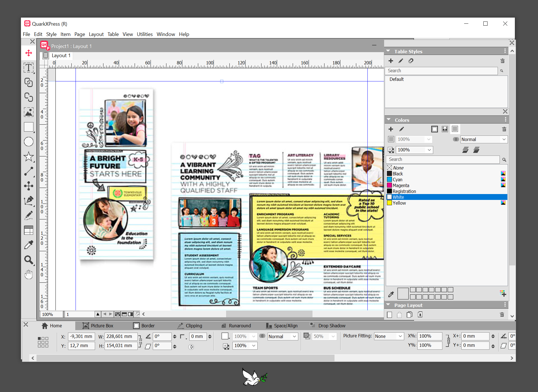Open the page number popup arrow
Image resolution: width=538 pixels, height=392 pixels.
(x=98, y=314)
